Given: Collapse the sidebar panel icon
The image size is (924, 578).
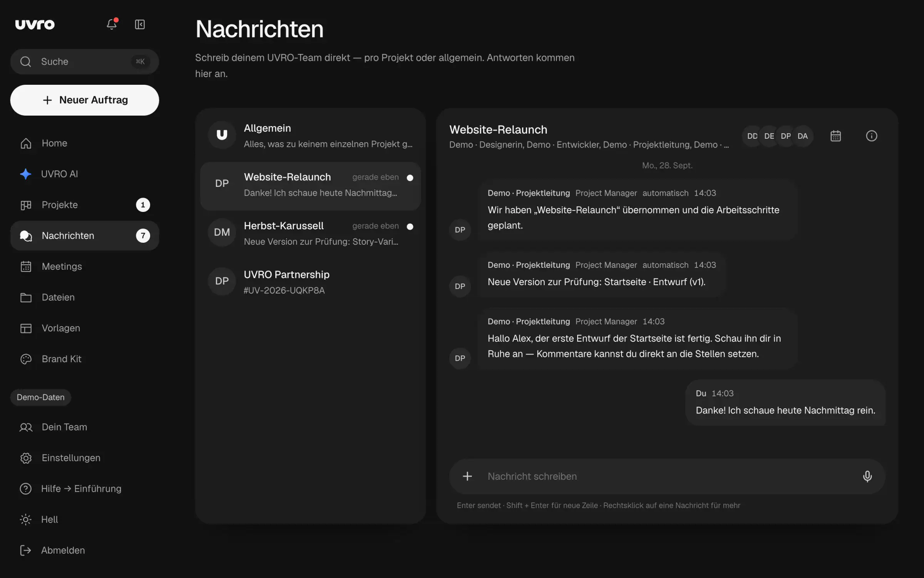Looking at the screenshot, I should pos(140,24).
